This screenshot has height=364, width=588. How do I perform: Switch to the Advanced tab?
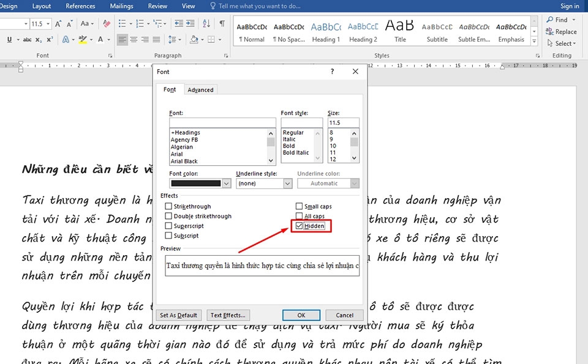coord(200,90)
